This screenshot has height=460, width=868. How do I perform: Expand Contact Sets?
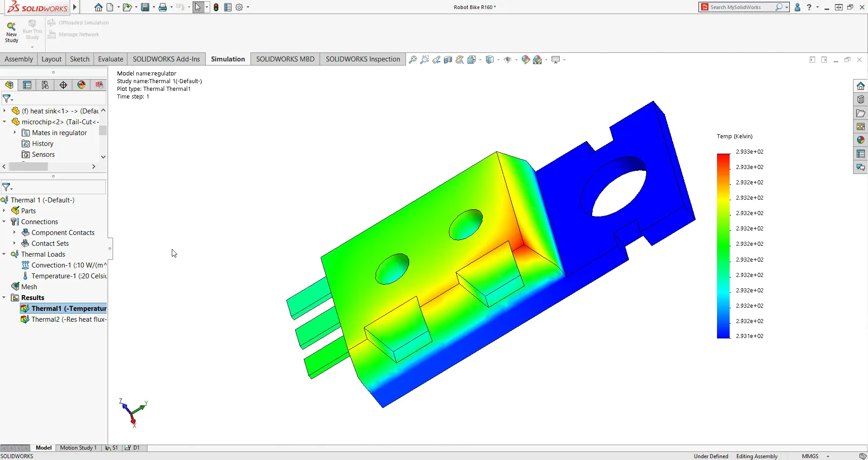tap(15, 243)
